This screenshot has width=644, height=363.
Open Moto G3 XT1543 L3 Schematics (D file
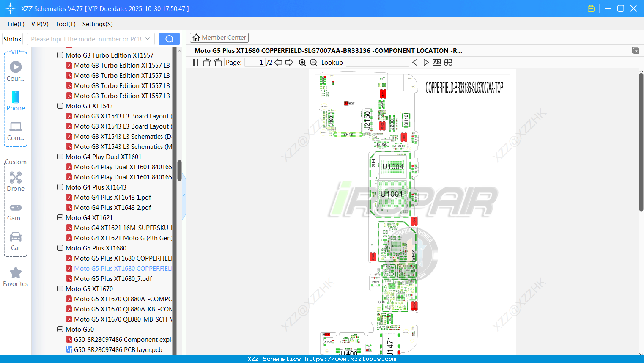[119, 136]
